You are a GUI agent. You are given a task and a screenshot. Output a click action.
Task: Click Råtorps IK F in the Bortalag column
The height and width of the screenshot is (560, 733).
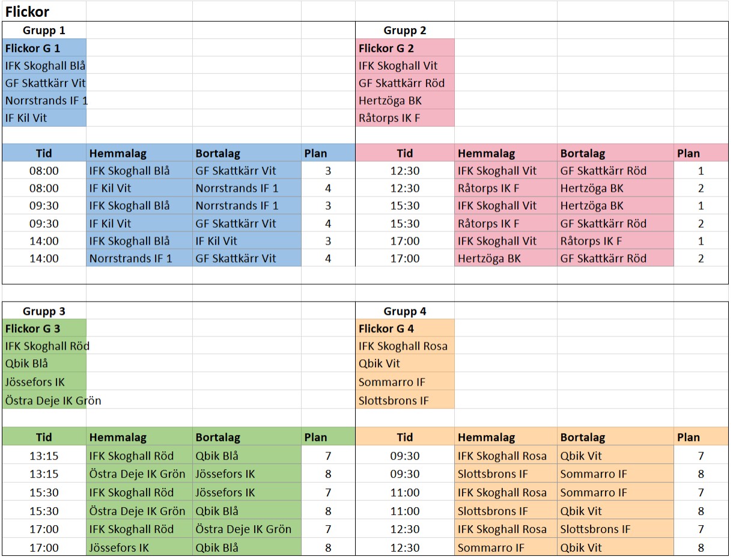coord(591,241)
